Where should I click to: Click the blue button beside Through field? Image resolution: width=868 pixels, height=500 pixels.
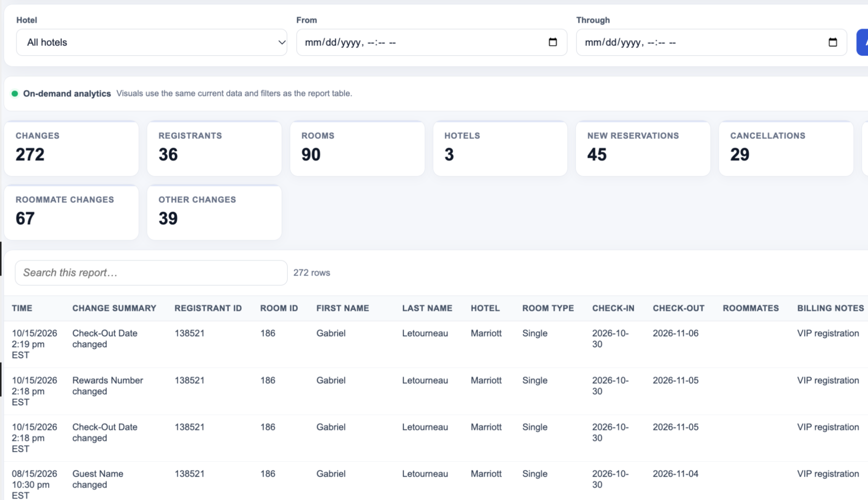click(x=862, y=42)
